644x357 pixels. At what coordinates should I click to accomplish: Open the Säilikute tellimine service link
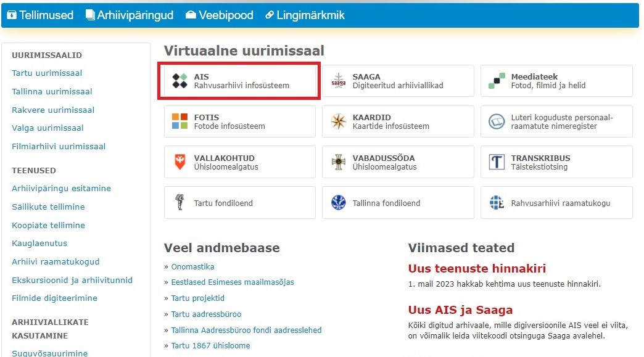pos(48,207)
